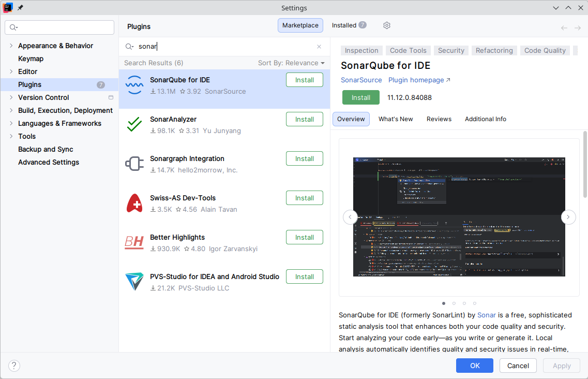The height and width of the screenshot is (379, 588).
Task: Expand Languages & Frameworks node
Action: click(x=11, y=123)
